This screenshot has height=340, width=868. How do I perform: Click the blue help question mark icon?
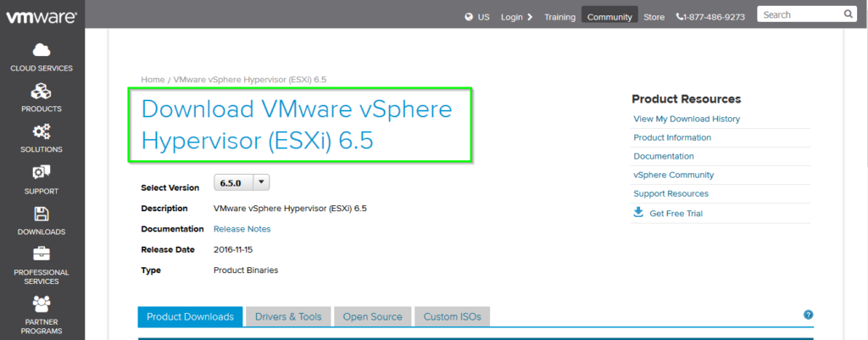click(808, 315)
